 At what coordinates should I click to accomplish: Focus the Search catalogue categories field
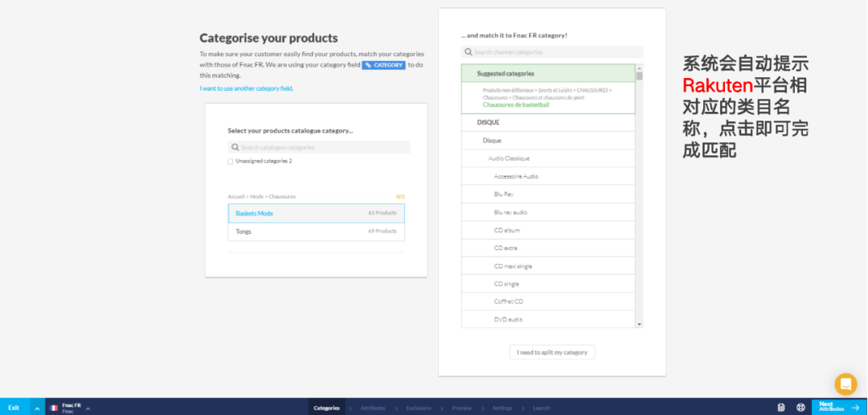tap(319, 147)
